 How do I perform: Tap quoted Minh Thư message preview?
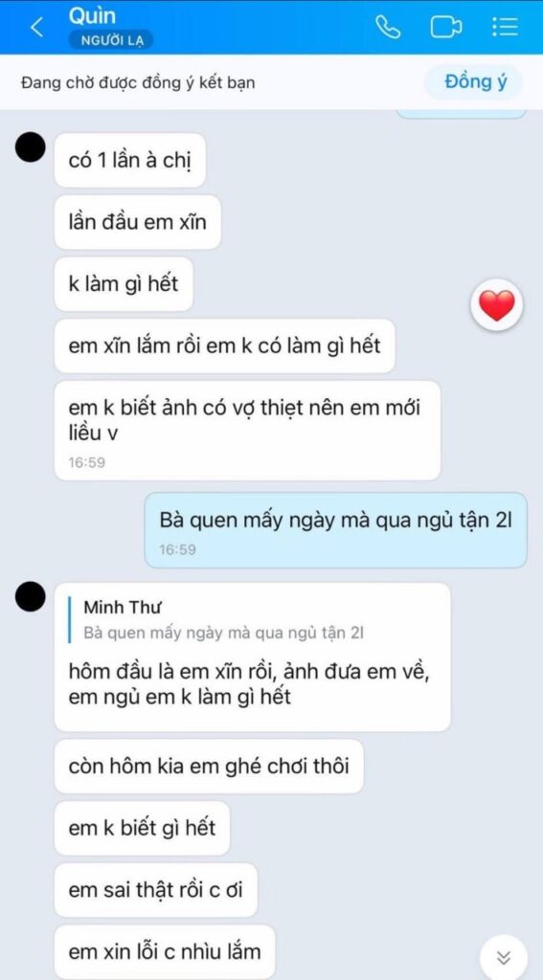[x=224, y=619]
